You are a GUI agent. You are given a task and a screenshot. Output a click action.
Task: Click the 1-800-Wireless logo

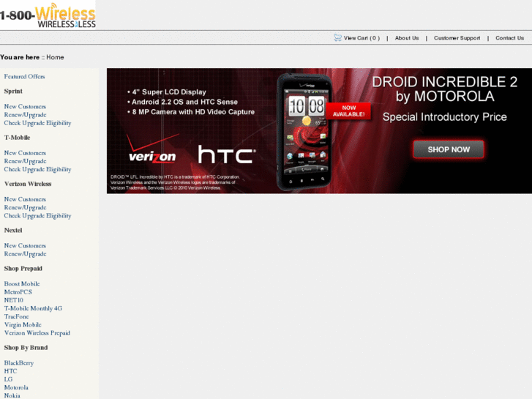pos(48,15)
